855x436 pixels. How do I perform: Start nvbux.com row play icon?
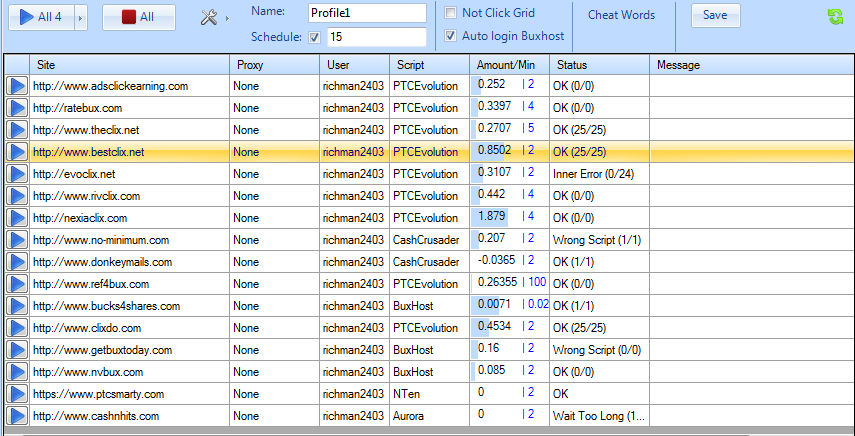pyautogui.click(x=17, y=372)
